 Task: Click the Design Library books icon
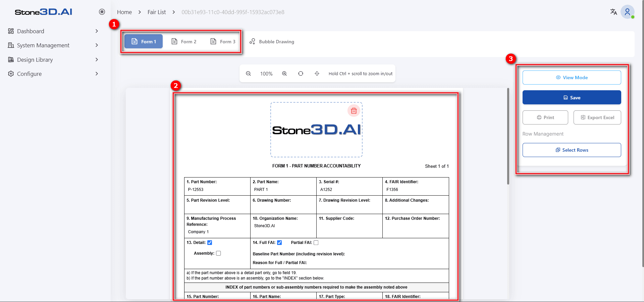[11, 60]
